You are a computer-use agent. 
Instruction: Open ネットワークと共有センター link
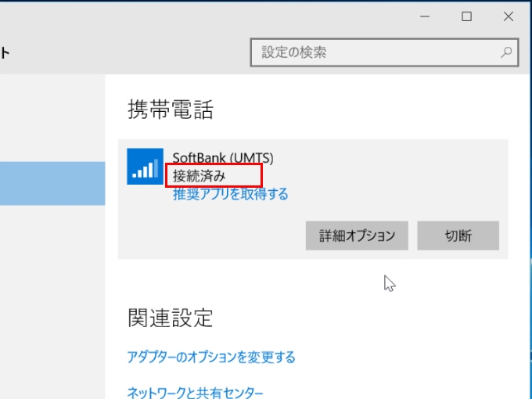tap(195, 393)
